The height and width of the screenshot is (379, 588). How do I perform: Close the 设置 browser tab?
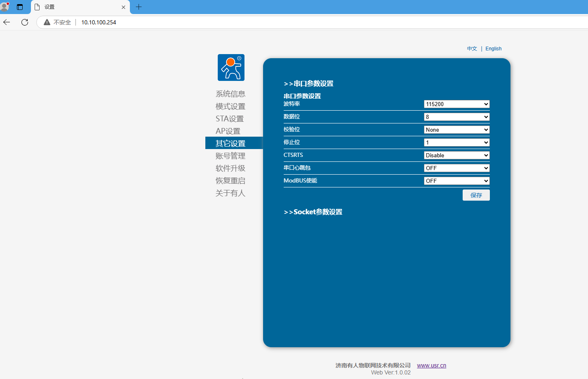pyautogui.click(x=123, y=7)
